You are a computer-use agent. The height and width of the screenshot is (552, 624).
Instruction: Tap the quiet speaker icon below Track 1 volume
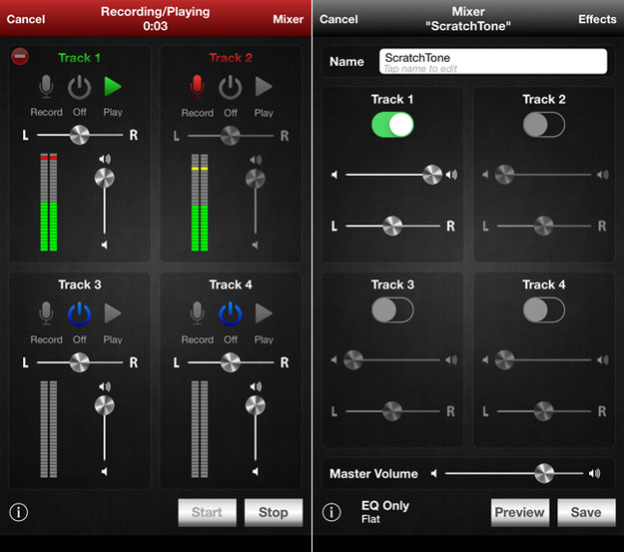[104, 244]
